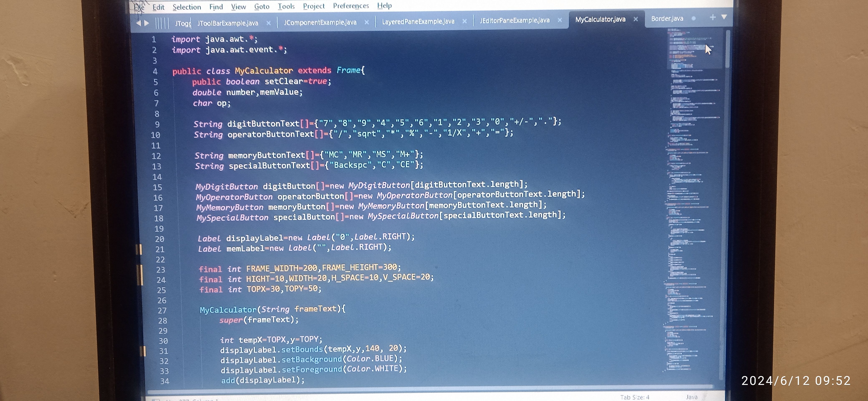
Task: Change Tab Size: 4 setting
Action: pos(635,397)
